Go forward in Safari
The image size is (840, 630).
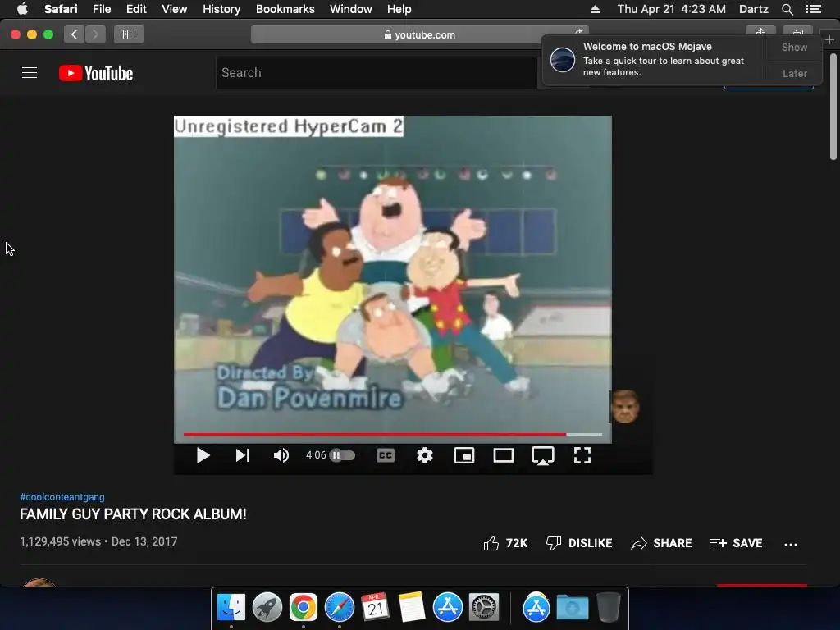95,34
